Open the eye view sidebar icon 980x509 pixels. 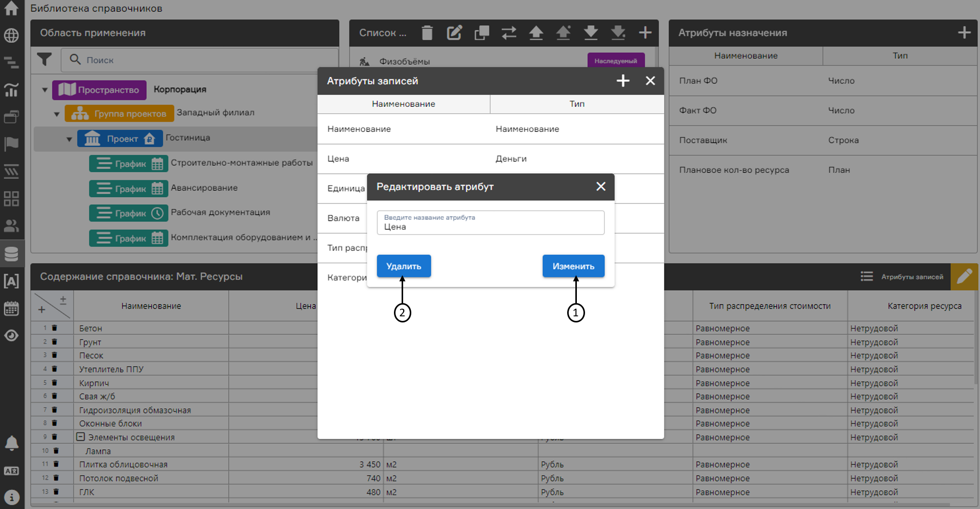point(11,335)
